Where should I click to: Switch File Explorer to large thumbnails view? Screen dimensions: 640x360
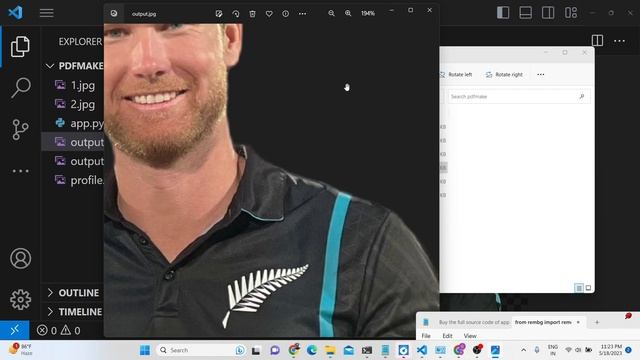tap(588, 288)
